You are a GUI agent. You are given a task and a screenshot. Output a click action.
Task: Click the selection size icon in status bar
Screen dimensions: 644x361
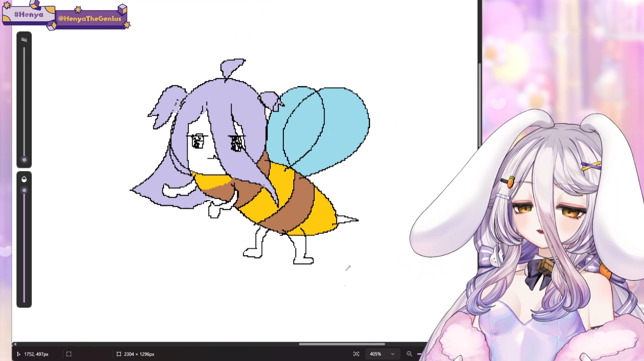point(69,354)
